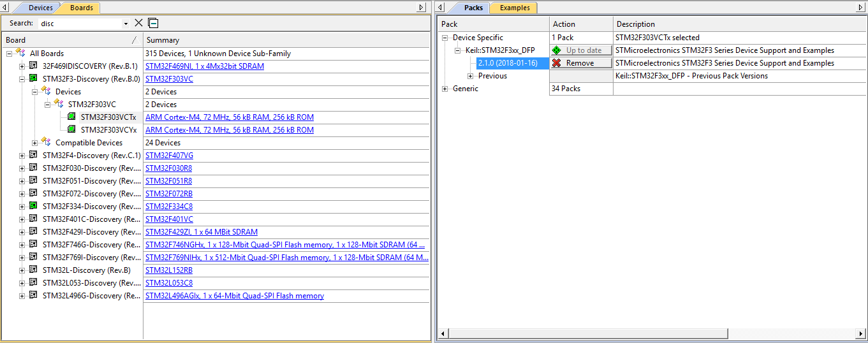Screen dimensions: 868x343
Task: Click the Pack column header
Action: pyautogui.click(x=494, y=24)
